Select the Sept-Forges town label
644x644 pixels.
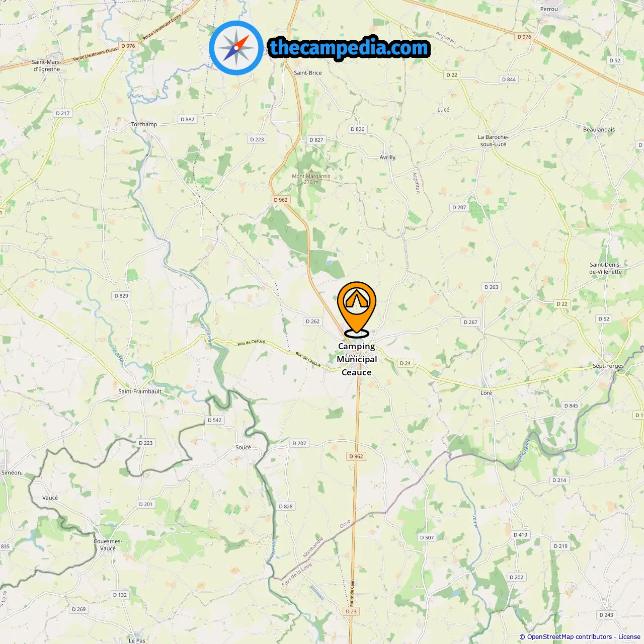click(608, 366)
